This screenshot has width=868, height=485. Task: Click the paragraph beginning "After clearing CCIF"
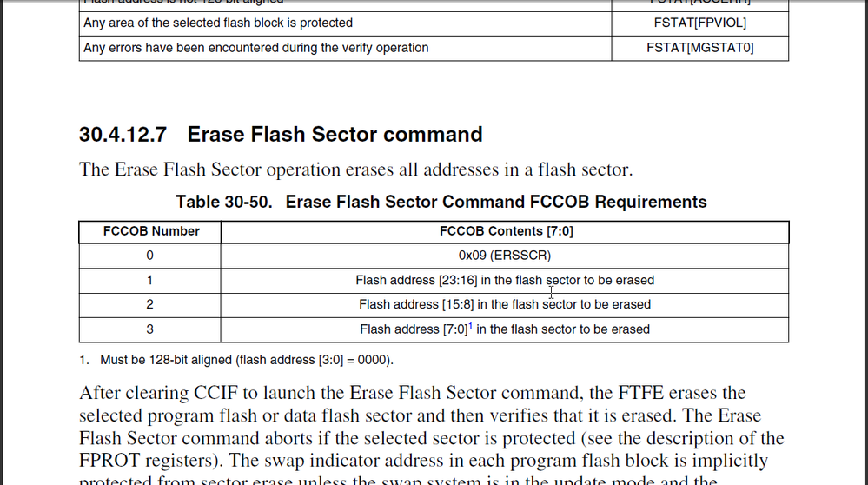click(431, 427)
